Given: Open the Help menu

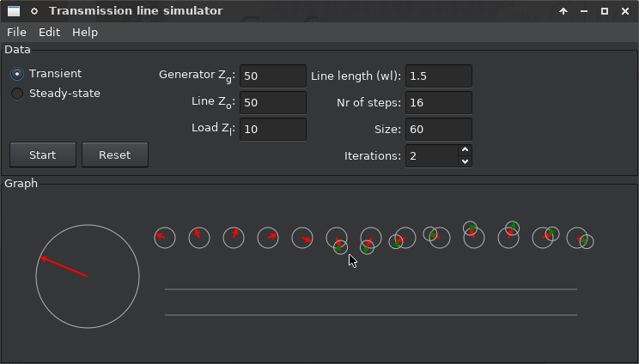Looking at the screenshot, I should point(85,32).
